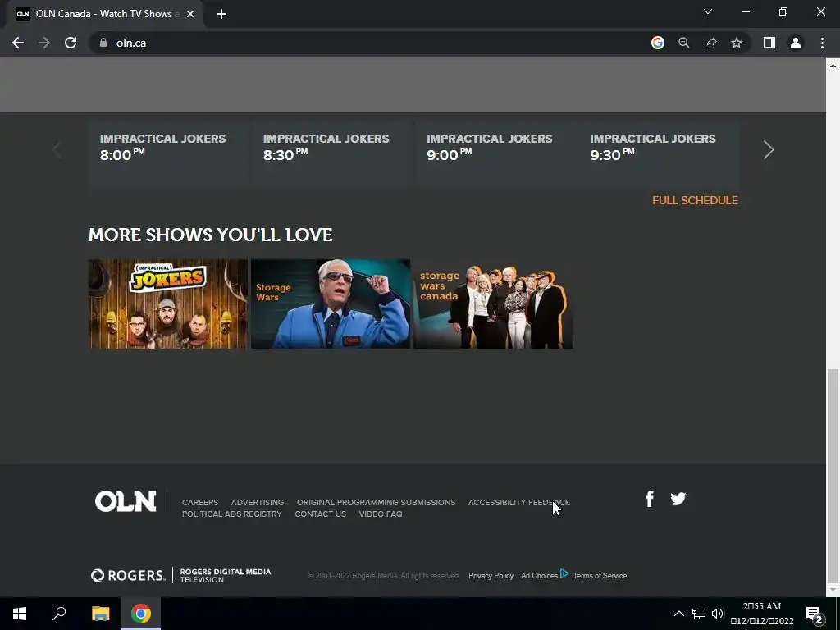Open the Storage Wars Canada thumbnail
Viewport: 840px width, 630px height.
493,304
